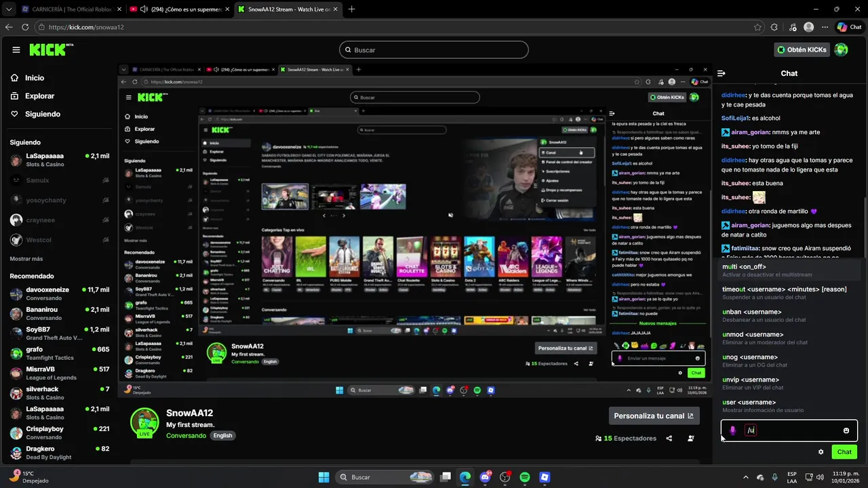Viewport: 868px width, 488px height.
Task: Click the taskbar weather widget
Action: click(x=28, y=477)
